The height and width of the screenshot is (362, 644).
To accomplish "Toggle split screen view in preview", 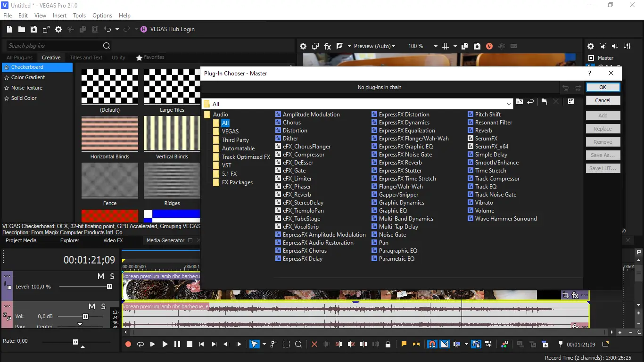I will point(340,46).
